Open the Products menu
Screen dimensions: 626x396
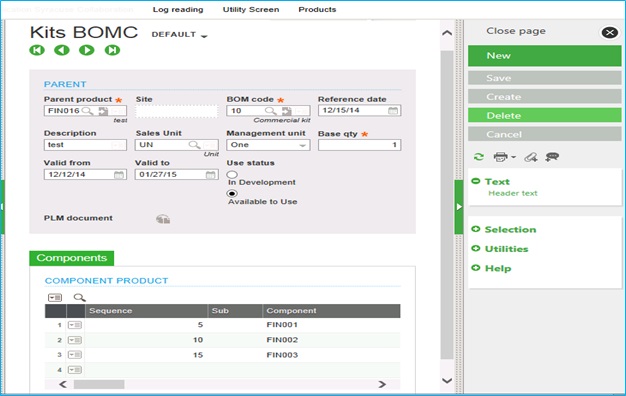tap(317, 10)
